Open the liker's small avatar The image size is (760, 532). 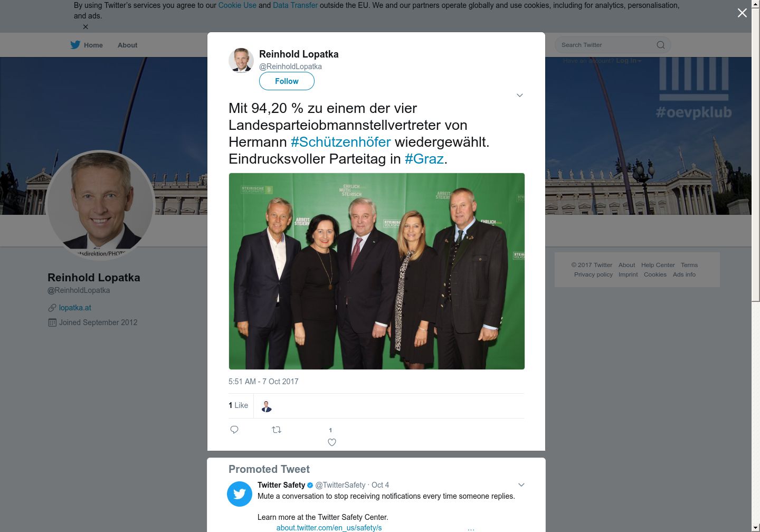(267, 406)
